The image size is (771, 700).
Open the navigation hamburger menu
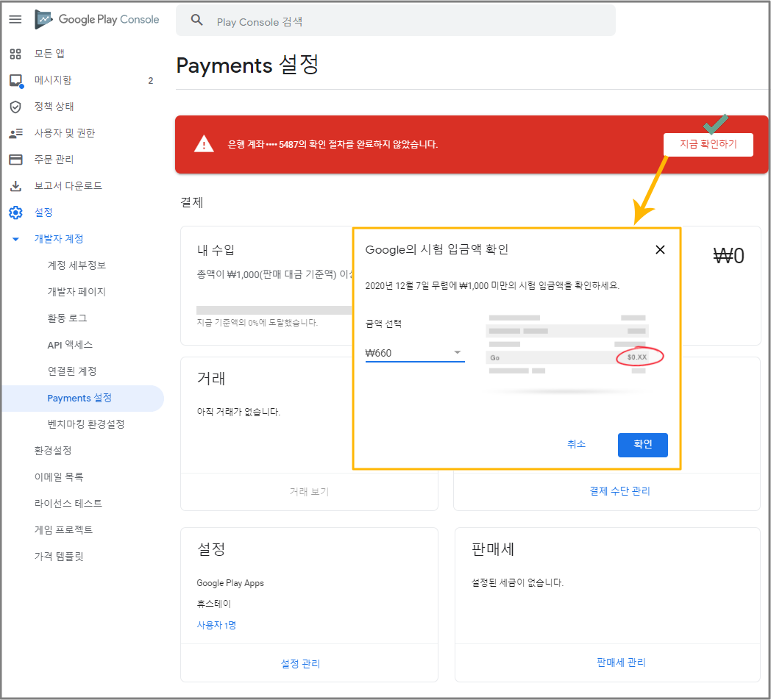(x=15, y=19)
